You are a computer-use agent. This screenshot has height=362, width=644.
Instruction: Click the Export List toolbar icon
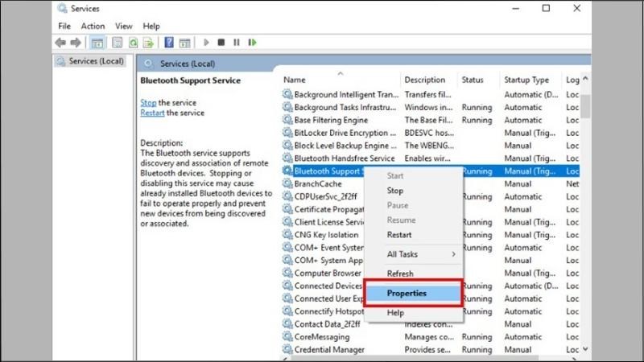tap(149, 42)
